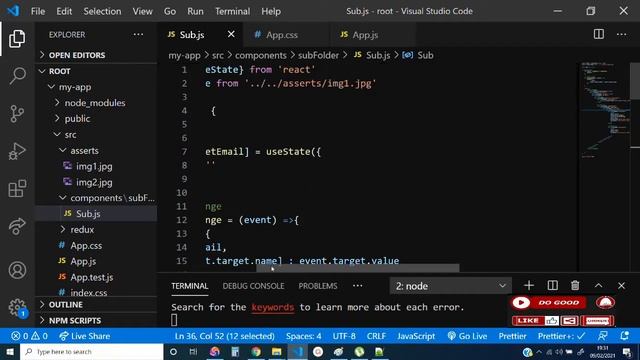Open the Terminal menu
Image resolution: width=640 pixels, height=360 pixels.
pos(232,11)
